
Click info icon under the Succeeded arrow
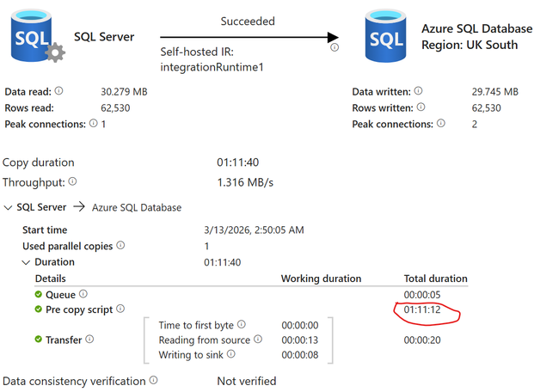(x=335, y=47)
